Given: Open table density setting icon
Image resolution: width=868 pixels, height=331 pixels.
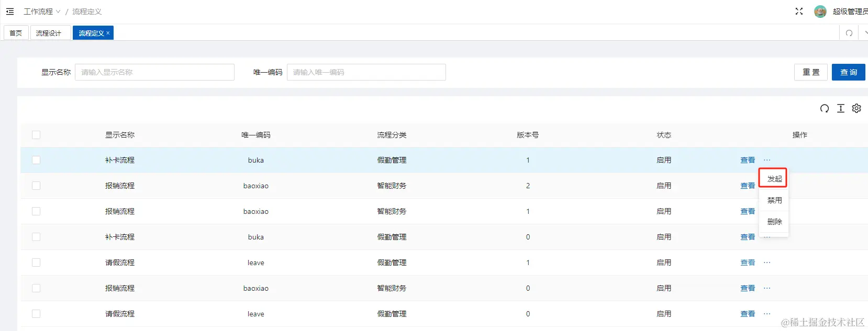Looking at the screenshot, I should point(841,108).
